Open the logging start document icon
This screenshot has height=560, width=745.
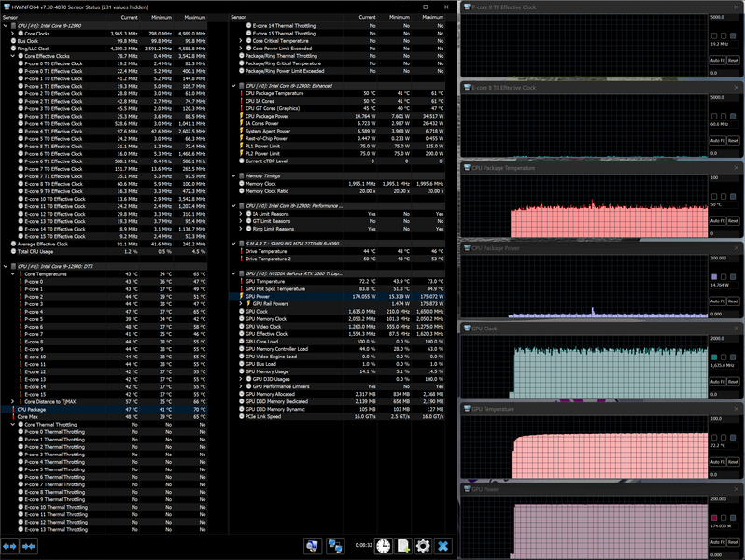[x=403, y=546]
